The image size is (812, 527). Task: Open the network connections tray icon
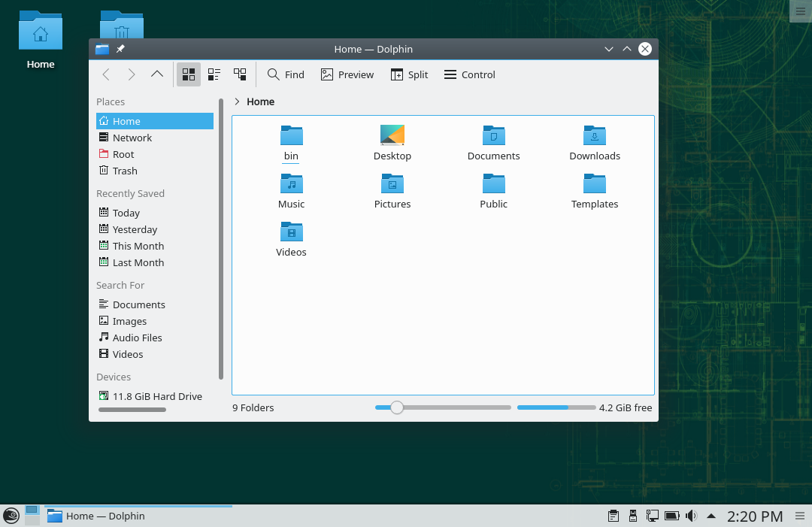tap(652, 516)
